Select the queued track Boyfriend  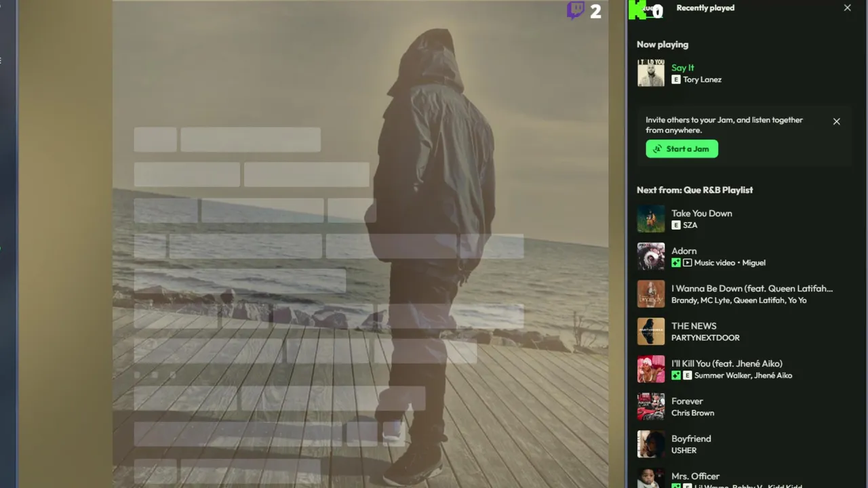[691, 439]
